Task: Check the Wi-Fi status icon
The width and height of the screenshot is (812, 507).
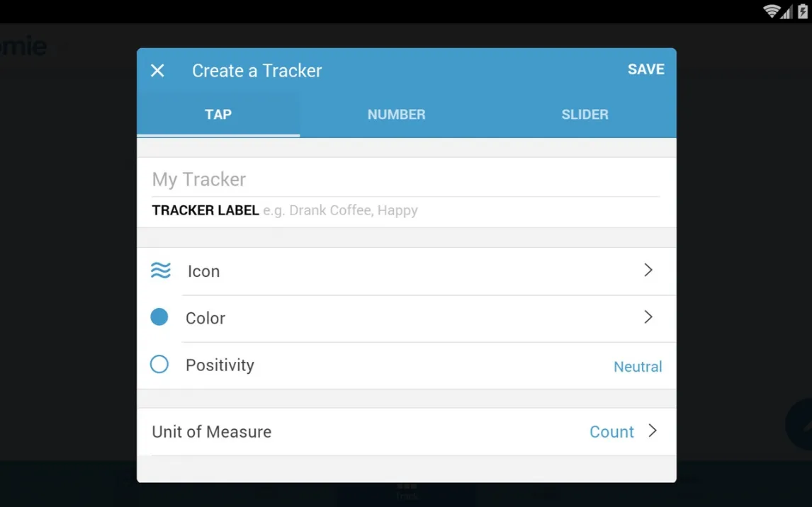Action: tap(771, 11)
